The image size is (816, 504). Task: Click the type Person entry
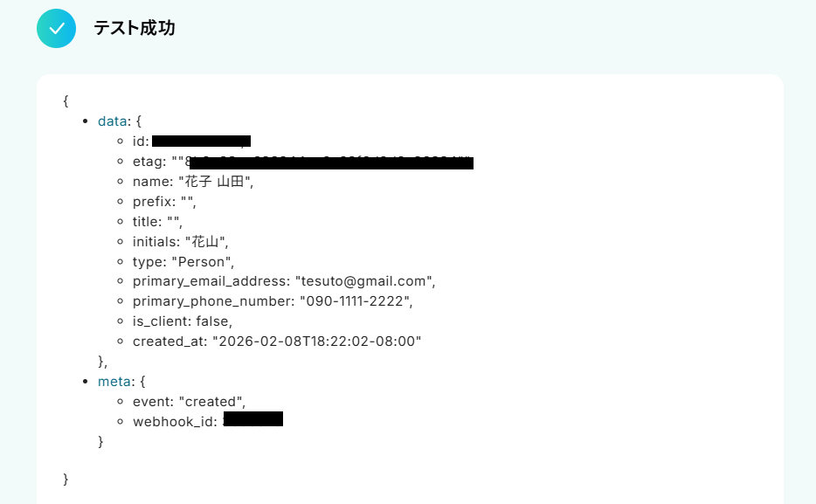(x=183, y=262)
